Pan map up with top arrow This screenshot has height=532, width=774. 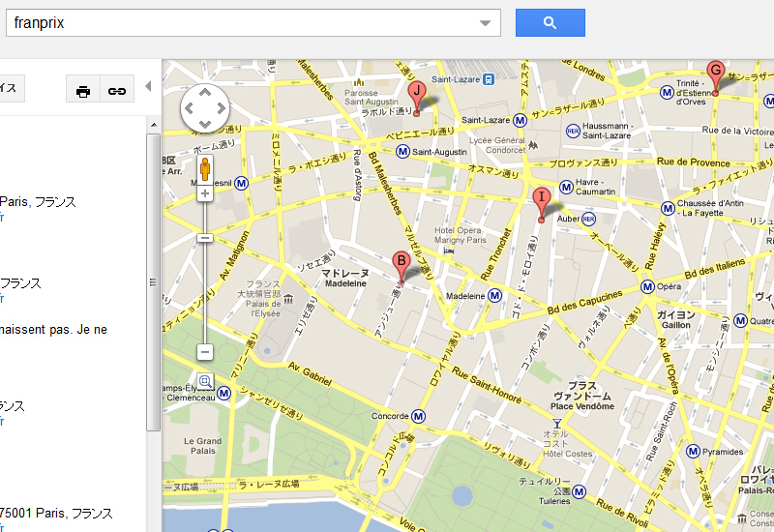click(x=205, y=92)
